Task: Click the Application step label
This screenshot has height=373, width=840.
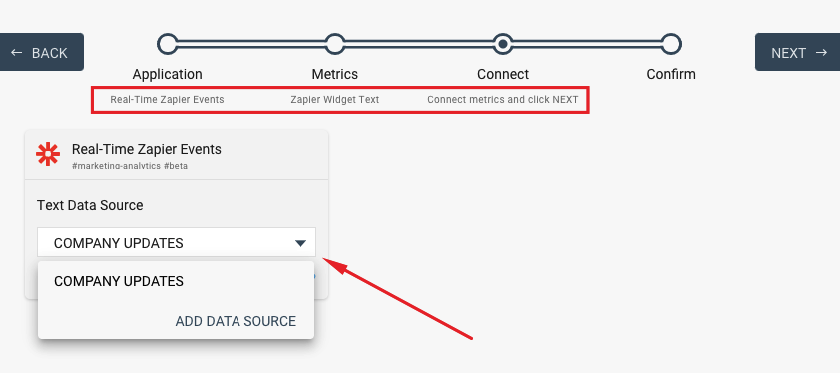Action: tap(168, 74)
